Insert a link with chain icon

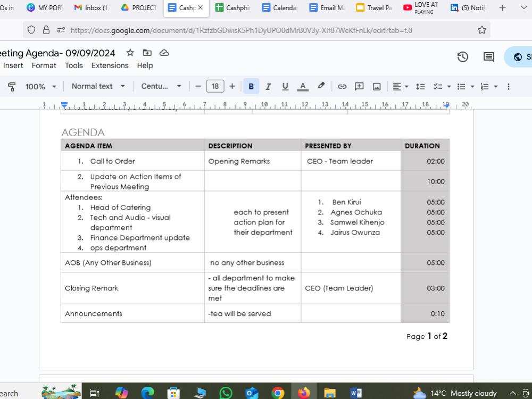click(x=342, y=87)
